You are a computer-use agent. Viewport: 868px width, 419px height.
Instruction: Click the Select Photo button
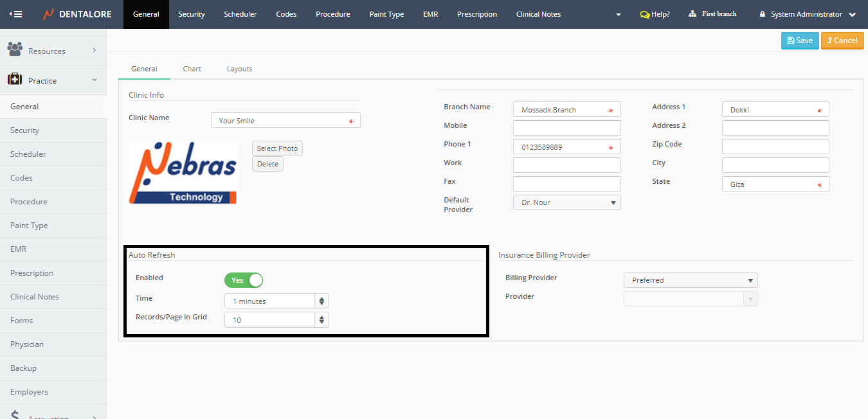(x=277, y=148)
